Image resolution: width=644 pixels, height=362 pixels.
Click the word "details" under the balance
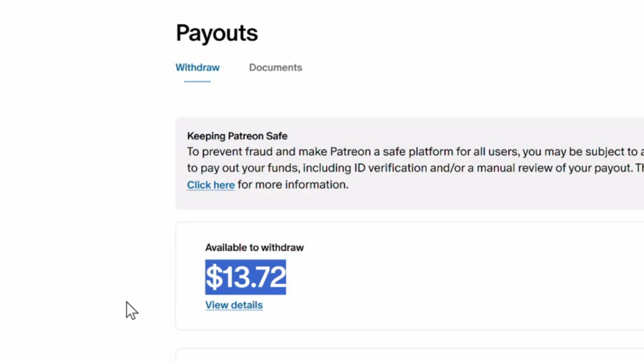(247, 305)
